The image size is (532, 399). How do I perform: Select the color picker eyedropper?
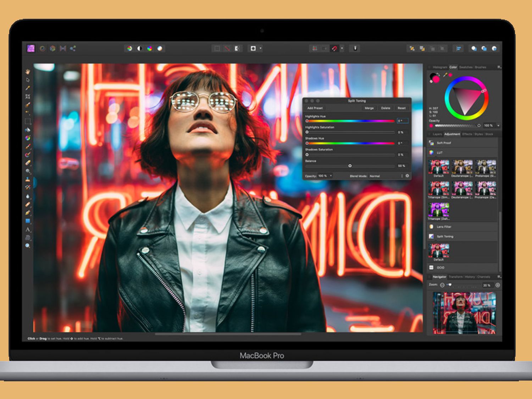[445, 75]
